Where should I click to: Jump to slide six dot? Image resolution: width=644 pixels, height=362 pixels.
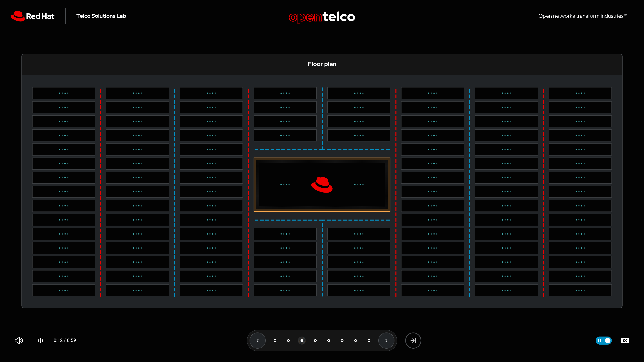click(x=342, y=341)
